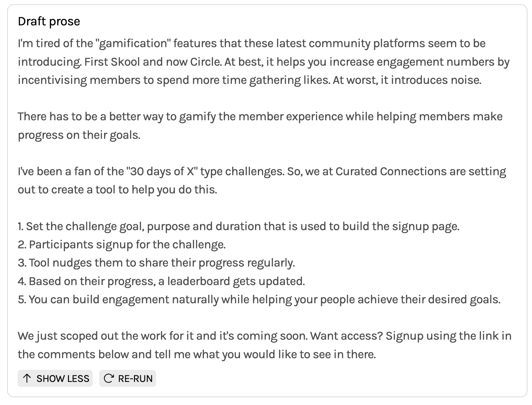Click the "the comments below and tell me" line
Screen dimensions: 532x405
coord(197,354)
